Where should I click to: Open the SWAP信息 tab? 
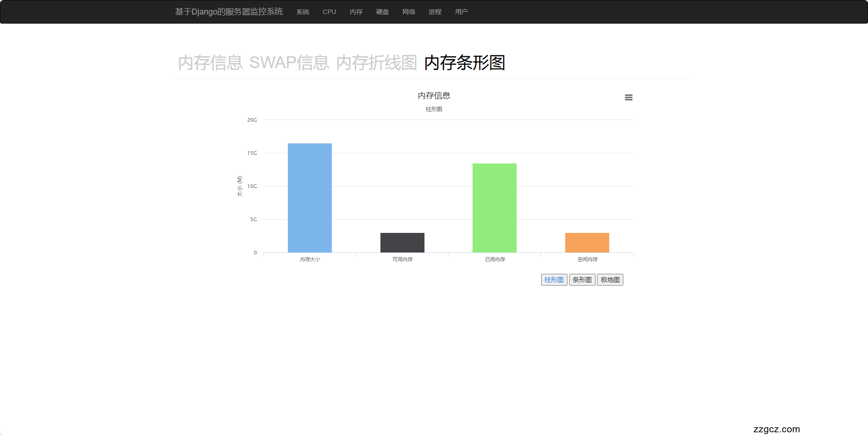click(x=290, y=63)
